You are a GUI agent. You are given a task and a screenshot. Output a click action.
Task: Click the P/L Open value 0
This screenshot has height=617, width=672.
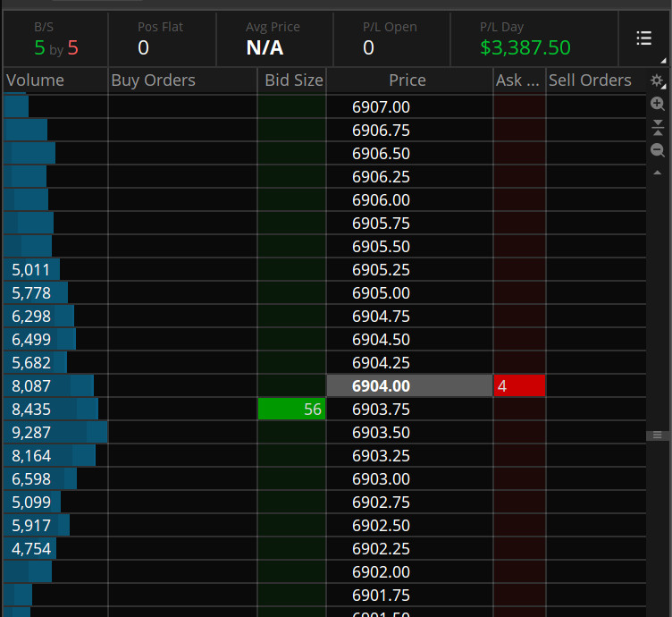(x=368, y=47)
